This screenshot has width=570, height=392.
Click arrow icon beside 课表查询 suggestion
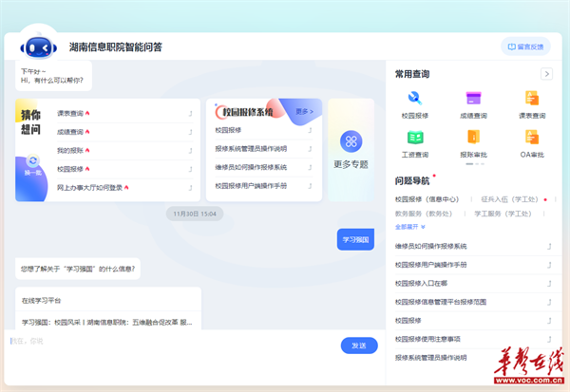(x=190, y=114)
